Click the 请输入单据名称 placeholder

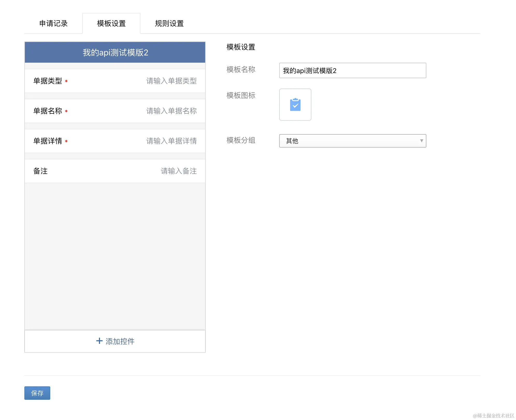coord(171,111)
